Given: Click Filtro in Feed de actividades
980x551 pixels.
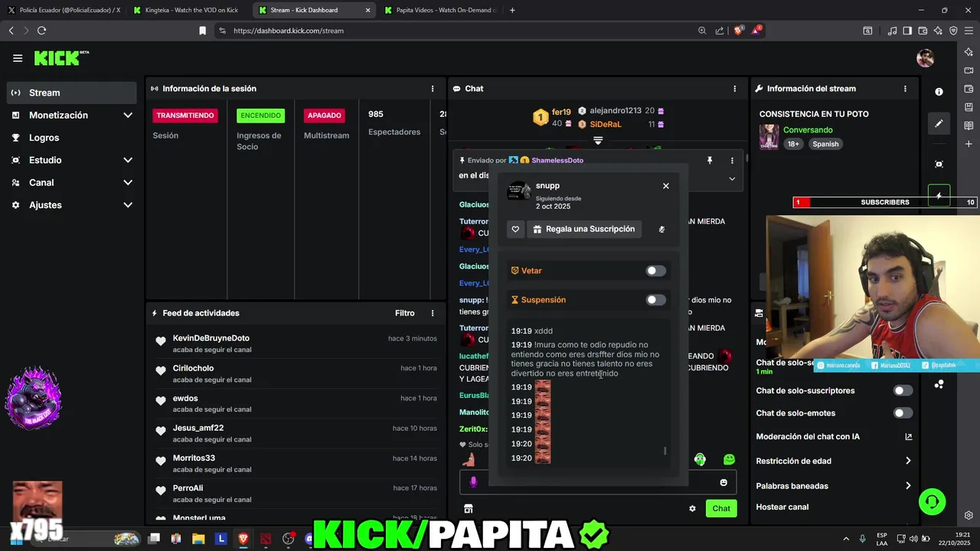Looking at the screenshot, I should pos(405,313).
